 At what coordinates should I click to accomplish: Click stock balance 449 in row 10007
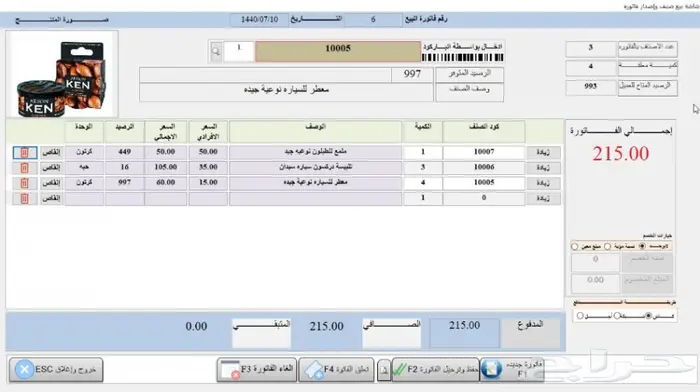(125, 152)
